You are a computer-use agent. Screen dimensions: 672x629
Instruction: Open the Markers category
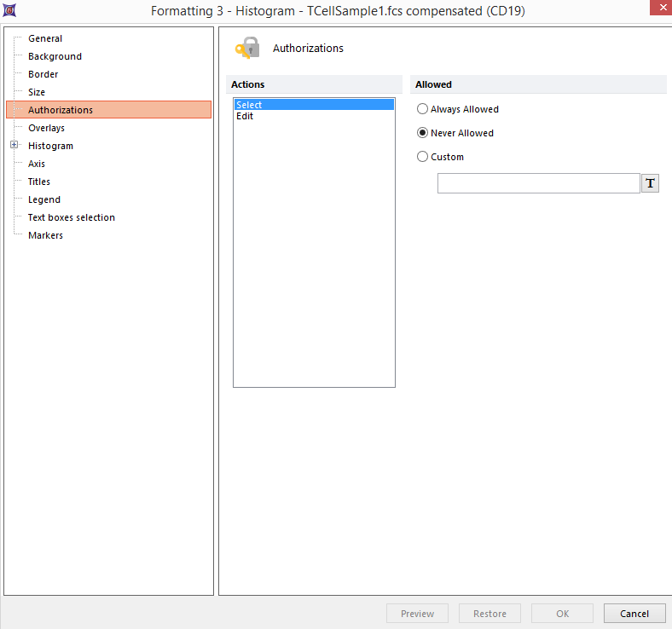pos(45,235)
